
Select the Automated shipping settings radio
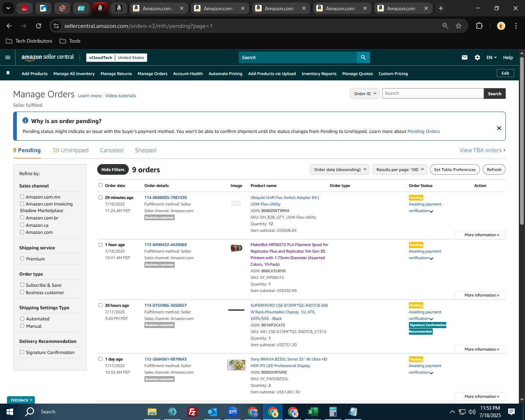(22, 318)
